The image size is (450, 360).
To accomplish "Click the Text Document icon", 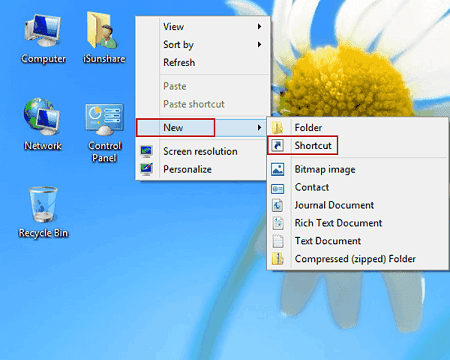I will tap(278, 241).
